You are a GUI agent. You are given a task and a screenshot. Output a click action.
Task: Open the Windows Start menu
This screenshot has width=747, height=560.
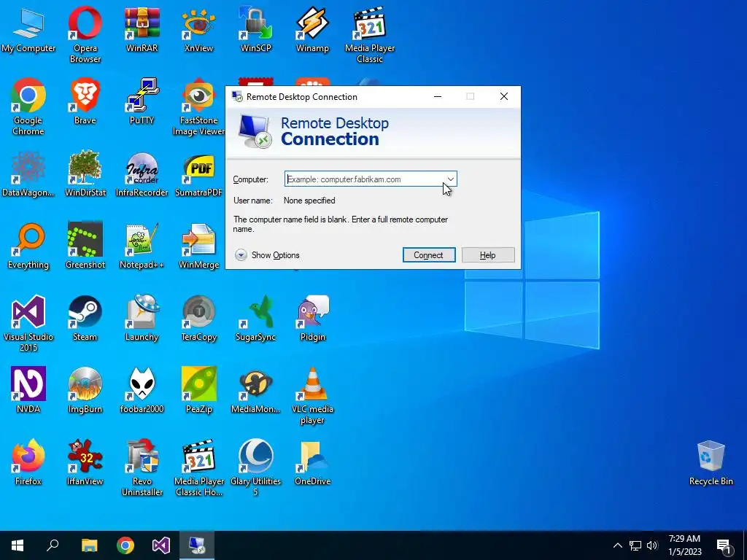(x=18, y=545)
